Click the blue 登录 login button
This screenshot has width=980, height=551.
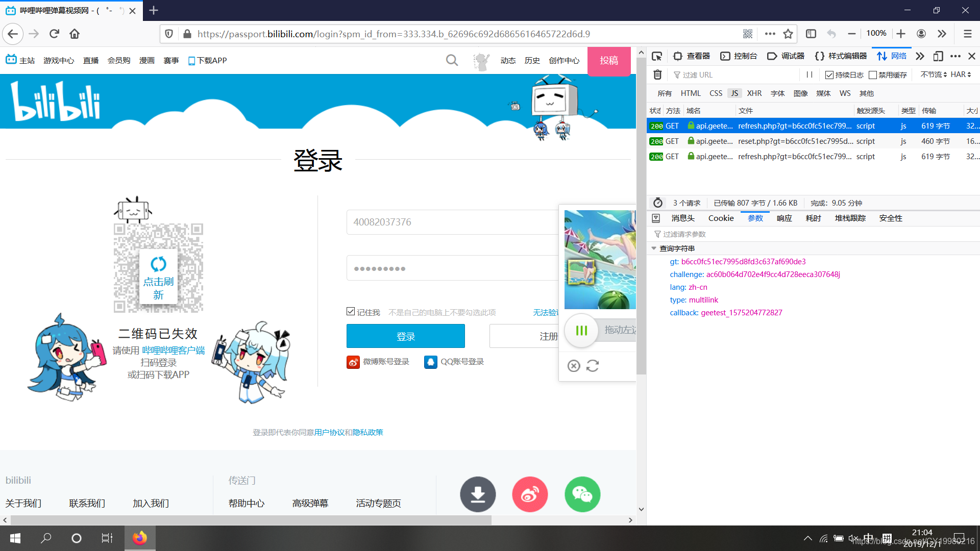[x=405, y=336]
